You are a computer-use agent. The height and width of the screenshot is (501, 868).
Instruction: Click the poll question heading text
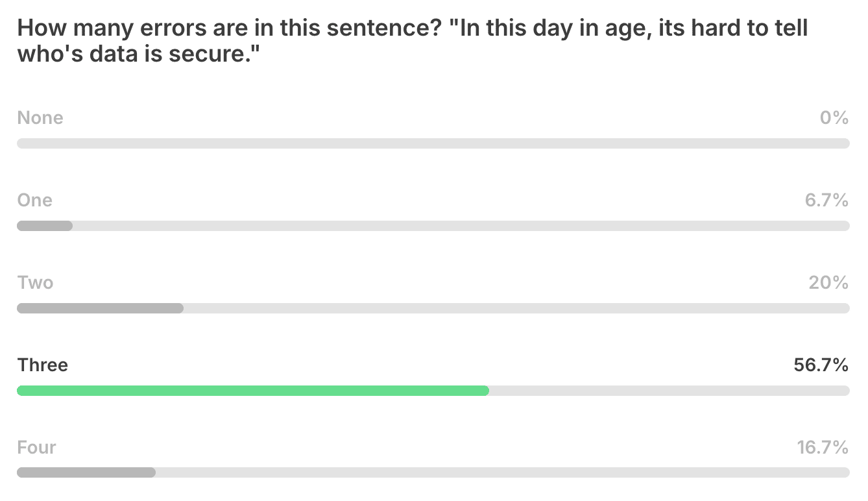coord(413,41)
